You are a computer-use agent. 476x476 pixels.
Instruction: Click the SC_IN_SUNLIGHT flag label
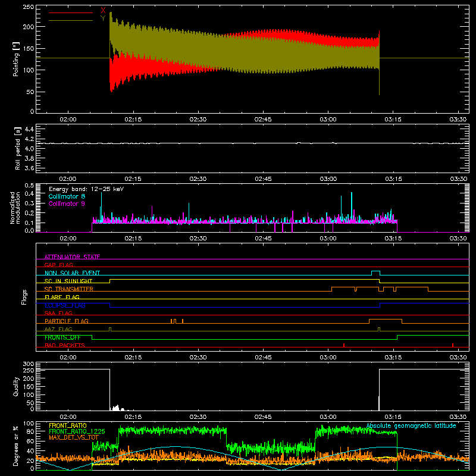pyautogui.click(x=68, y=281)
